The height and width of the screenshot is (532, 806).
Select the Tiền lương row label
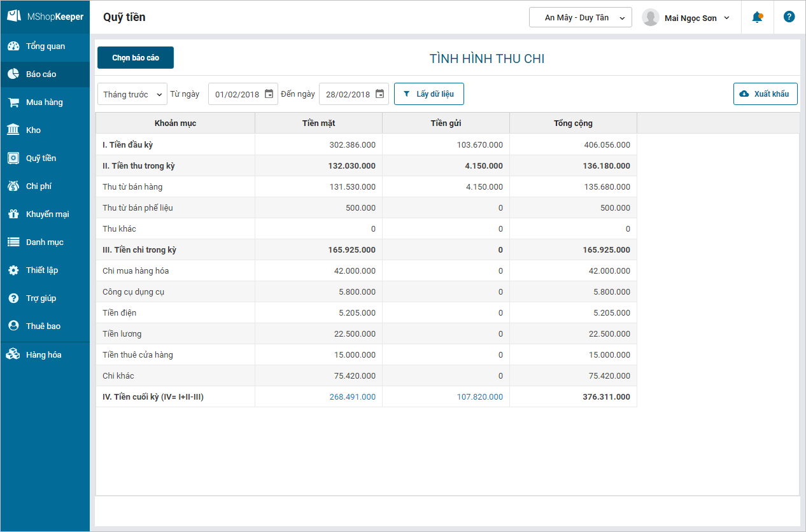click(122, 334)
